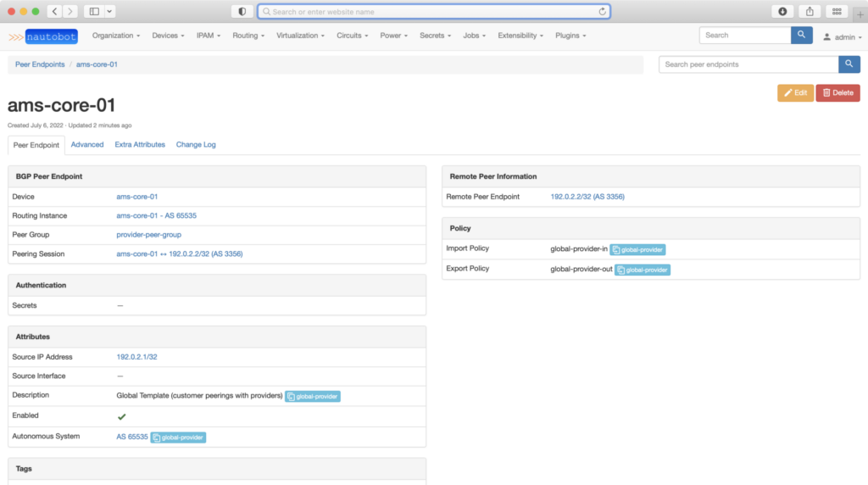The image size is (868, 485).
Task: Switch to the Extra Attributes tab
Action: pyautogui.click(x=140, y=144)
